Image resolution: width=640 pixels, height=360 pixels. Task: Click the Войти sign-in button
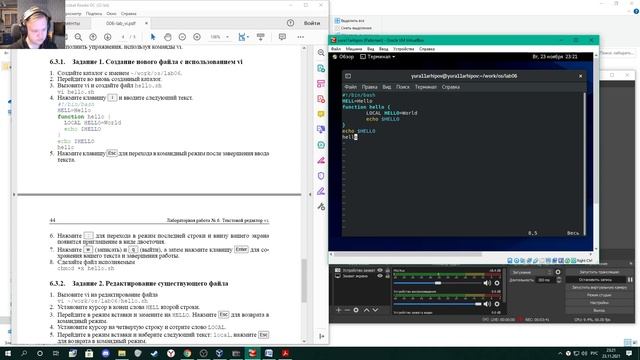(x=312, y=23)
